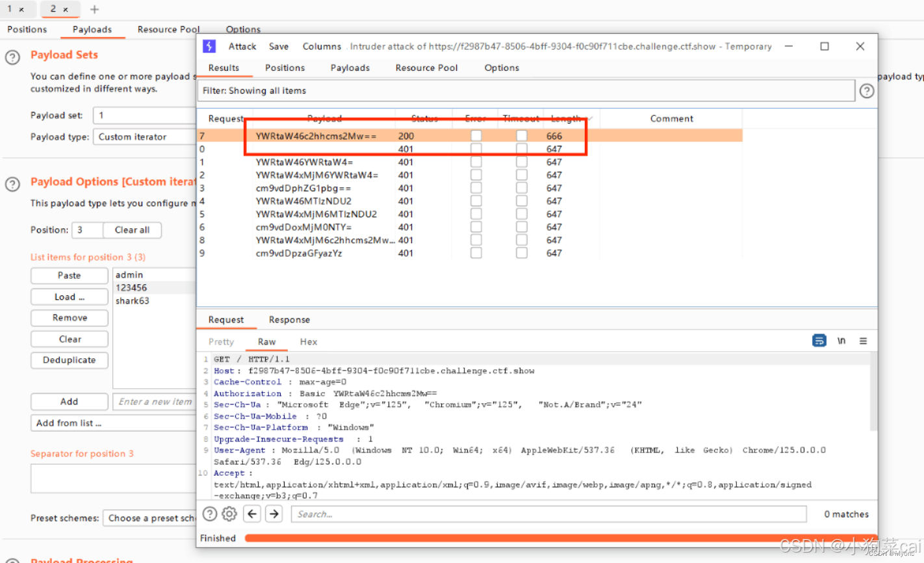Switch to the attack window Resource Pool tab
924x563 pixels.
[426, 68]
